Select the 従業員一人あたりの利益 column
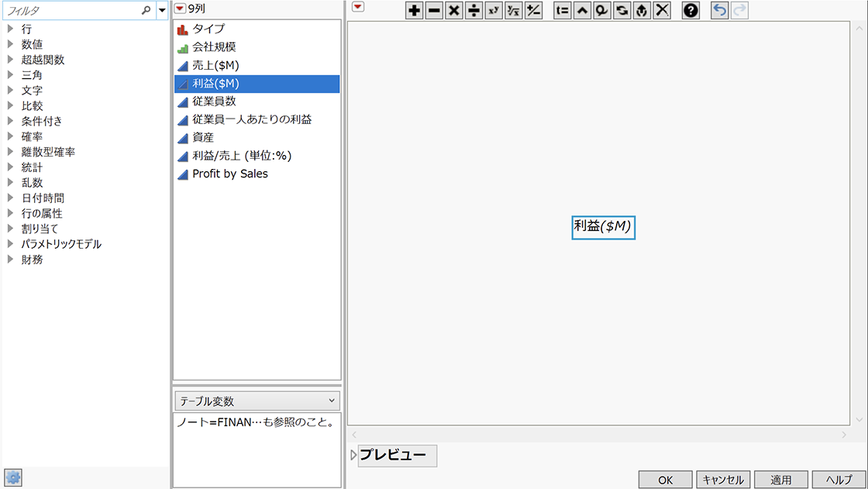Image resolution: width=868 pixels, height=489 pixels. click(252, 119)
